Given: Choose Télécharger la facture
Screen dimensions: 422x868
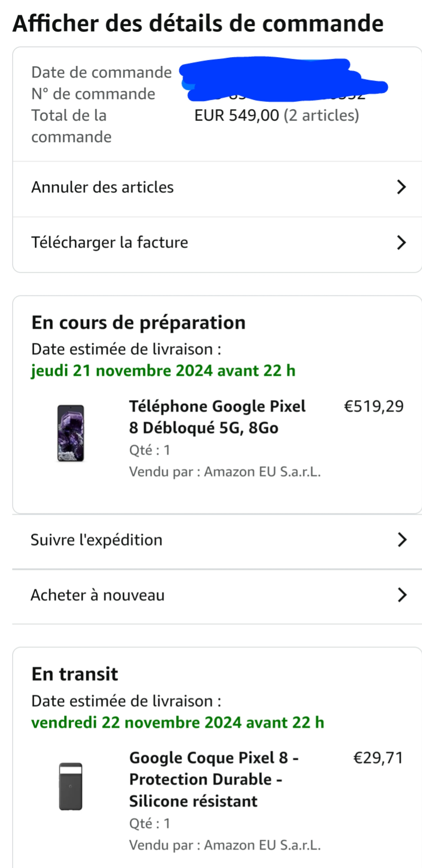Looking at the screenshot, I should [110, 243].
